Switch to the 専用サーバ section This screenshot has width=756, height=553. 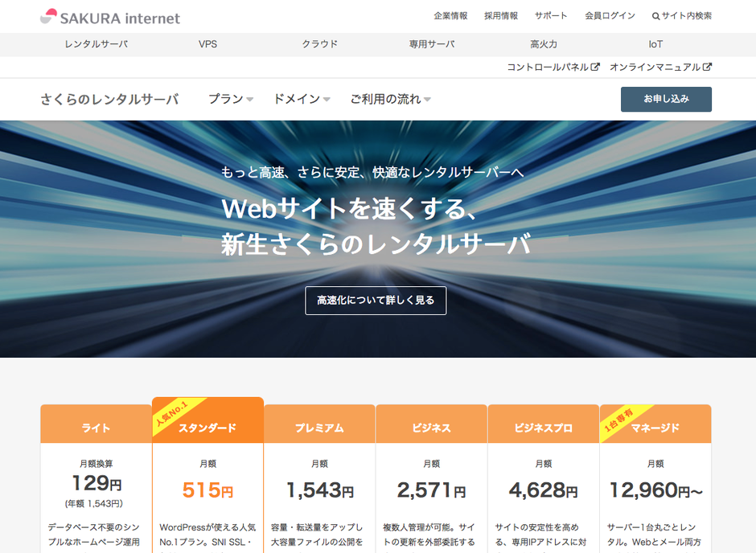(432, 45)
